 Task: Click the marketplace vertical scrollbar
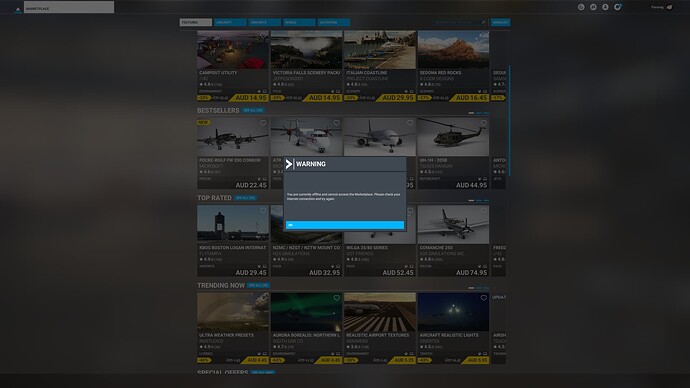click(510, 121)
